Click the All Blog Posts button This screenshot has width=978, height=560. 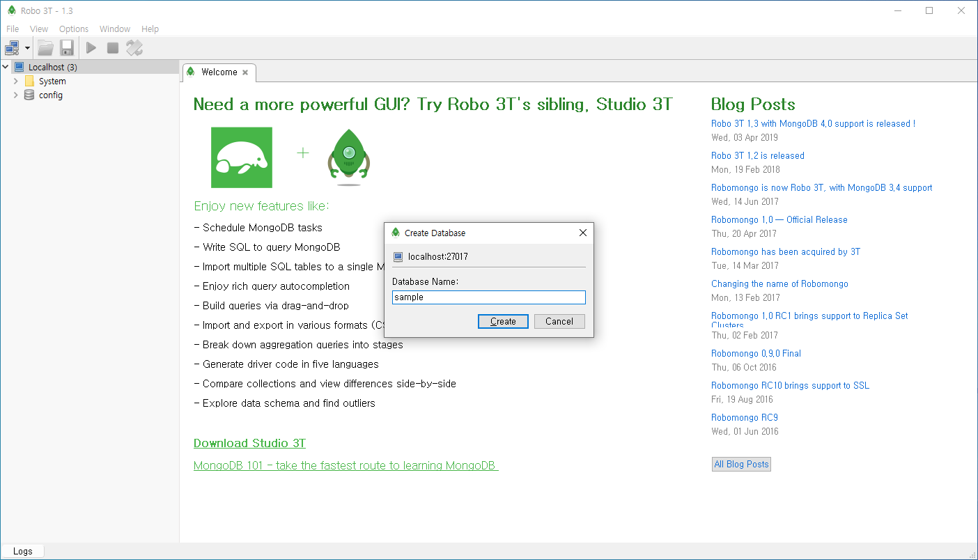[x=741, y=464]
